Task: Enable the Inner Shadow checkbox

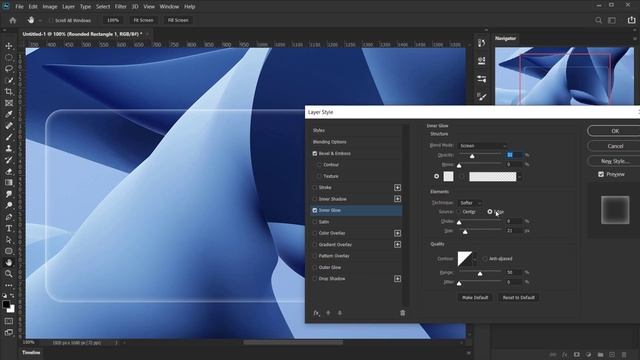Action: pyautogui.click(x=315, y=199)
